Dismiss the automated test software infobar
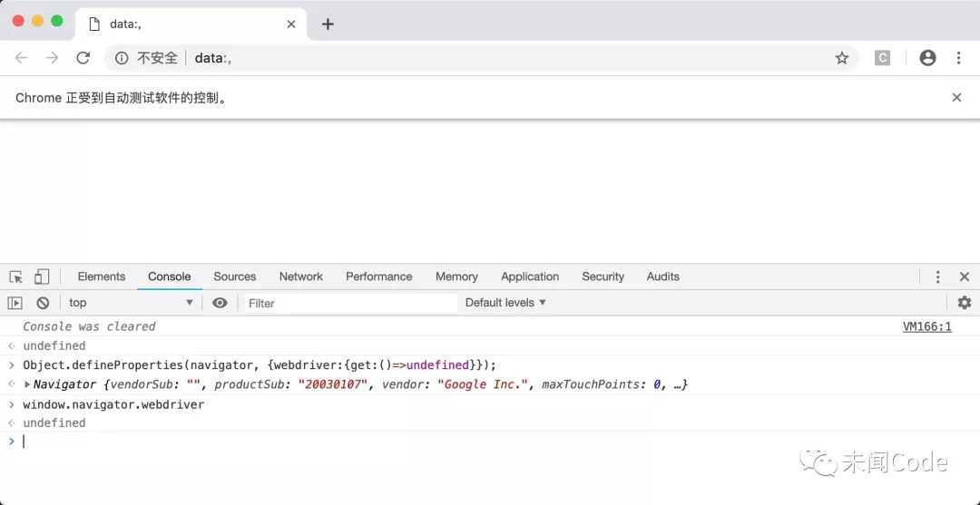 coord(956,97)
